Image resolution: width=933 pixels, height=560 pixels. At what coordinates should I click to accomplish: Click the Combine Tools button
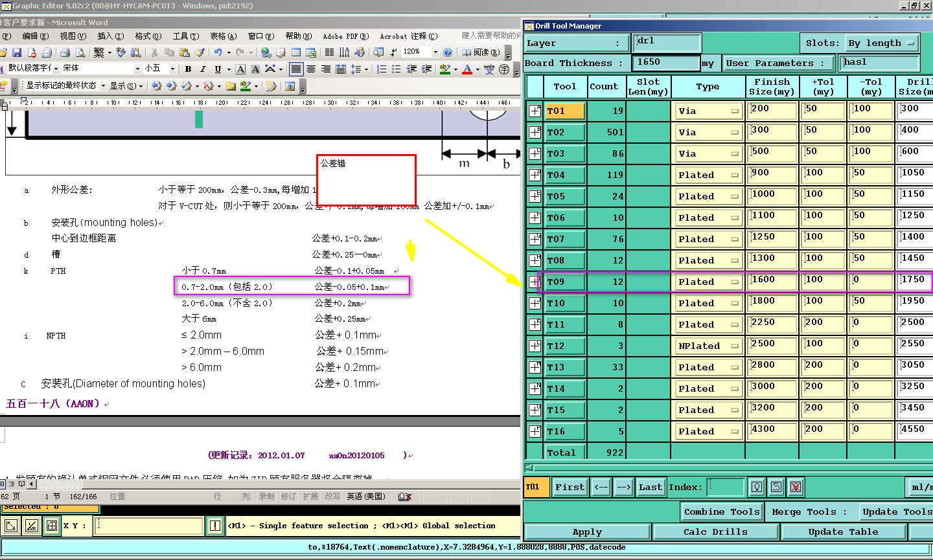(722, 511)
